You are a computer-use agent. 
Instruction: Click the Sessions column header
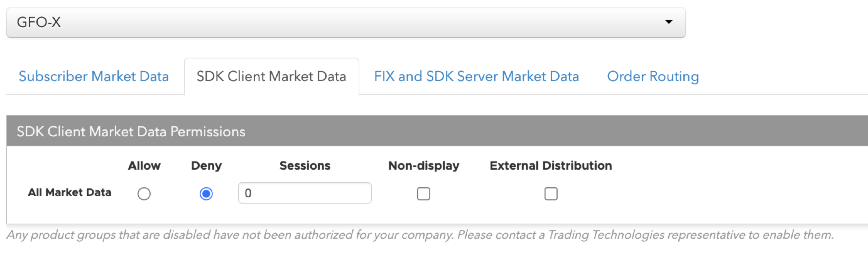[305, 166]
